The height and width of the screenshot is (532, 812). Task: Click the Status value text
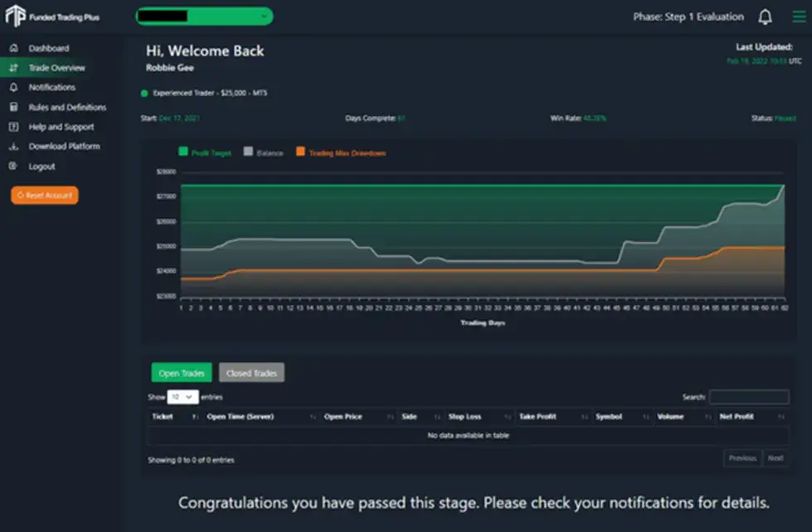785,118
